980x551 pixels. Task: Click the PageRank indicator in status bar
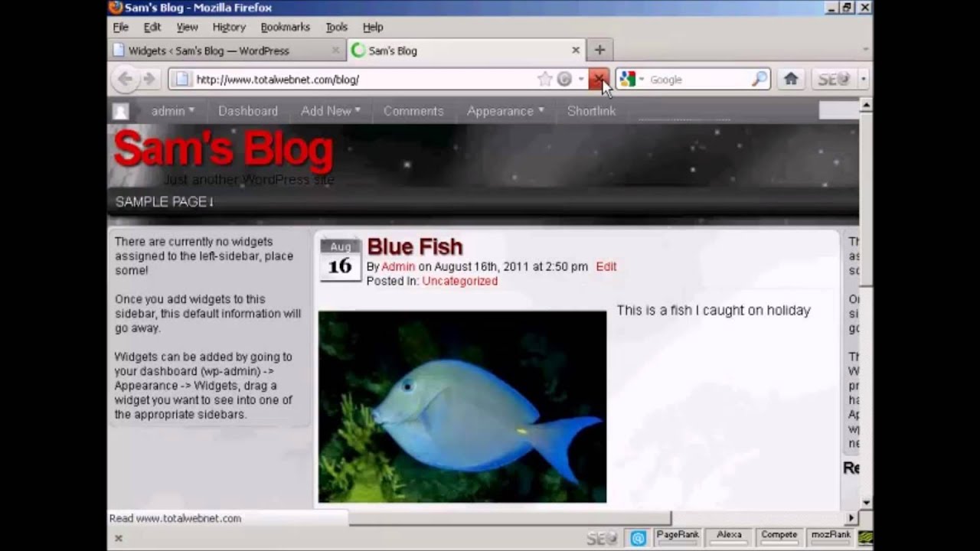point(678,538)
